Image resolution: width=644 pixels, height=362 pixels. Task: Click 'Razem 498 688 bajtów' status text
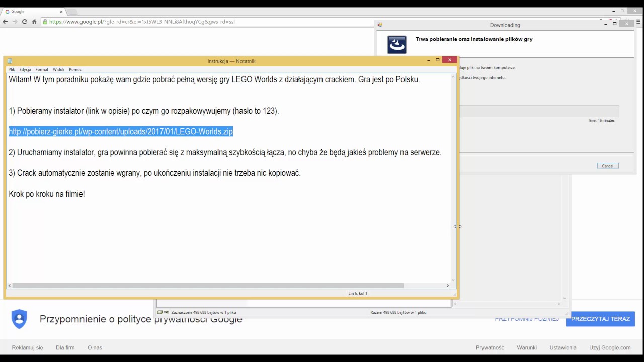click(x=398, y=312)
